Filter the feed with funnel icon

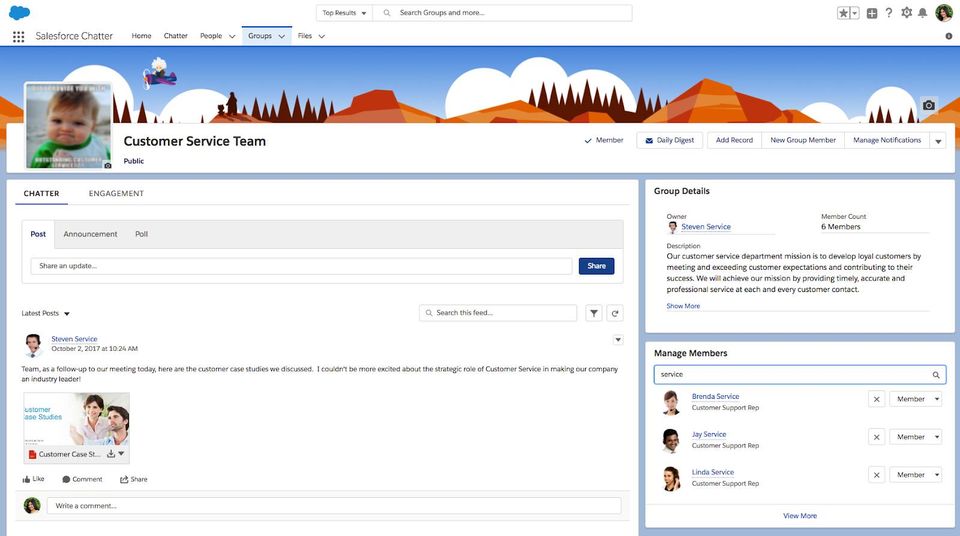click(x=594, y=313)
